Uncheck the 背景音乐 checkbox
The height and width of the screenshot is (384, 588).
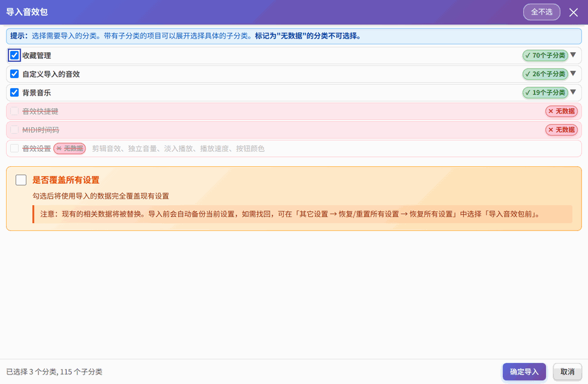pos(14,92)
